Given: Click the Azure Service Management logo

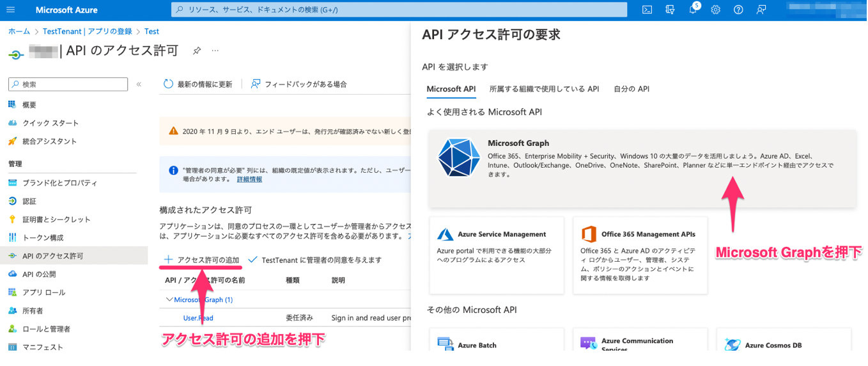Looking at the screenshot, I should click(x=446, y=234).
